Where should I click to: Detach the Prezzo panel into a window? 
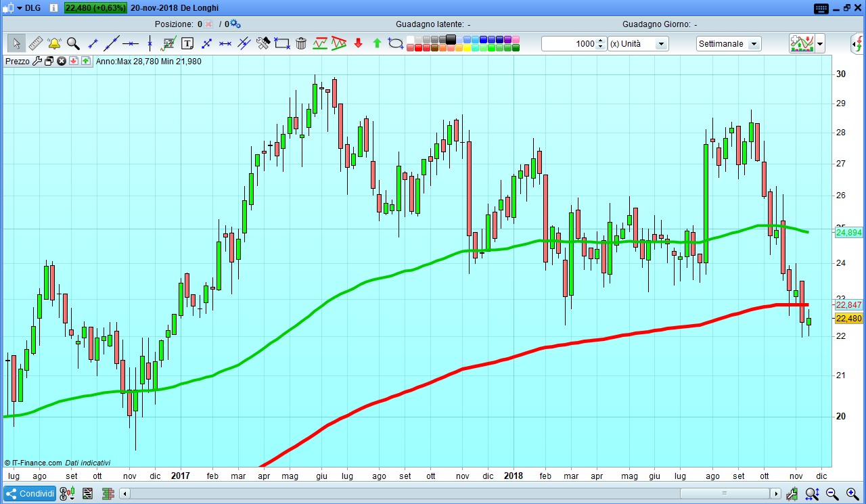pos(49,61)
